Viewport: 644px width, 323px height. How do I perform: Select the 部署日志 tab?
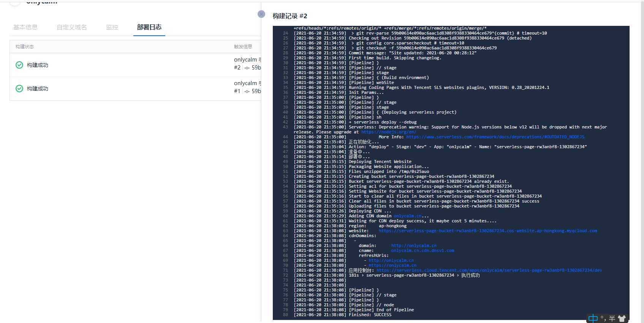(149, 27)
